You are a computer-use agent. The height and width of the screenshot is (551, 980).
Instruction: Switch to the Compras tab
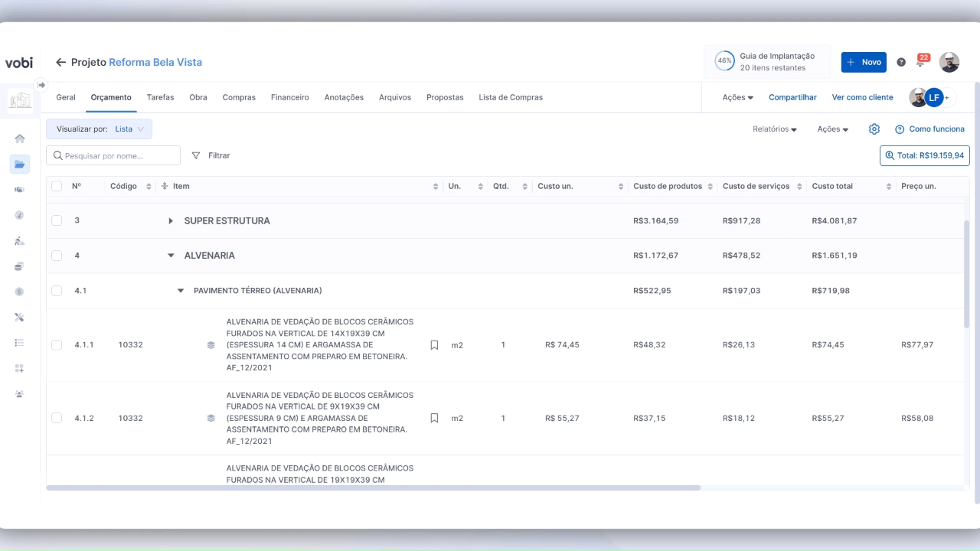click(239, 97)
